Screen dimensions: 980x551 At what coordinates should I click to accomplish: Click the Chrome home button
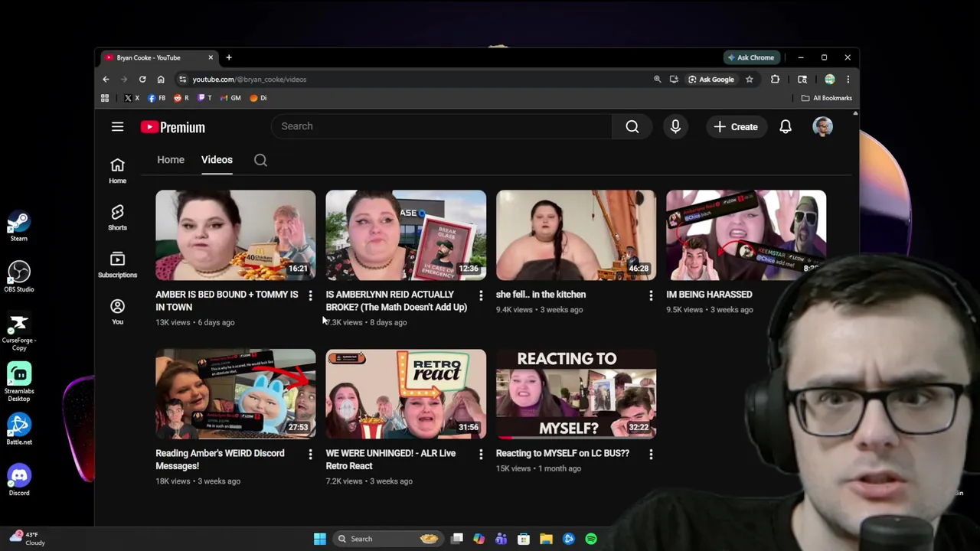pyautogui.click(x=161, y=79)
